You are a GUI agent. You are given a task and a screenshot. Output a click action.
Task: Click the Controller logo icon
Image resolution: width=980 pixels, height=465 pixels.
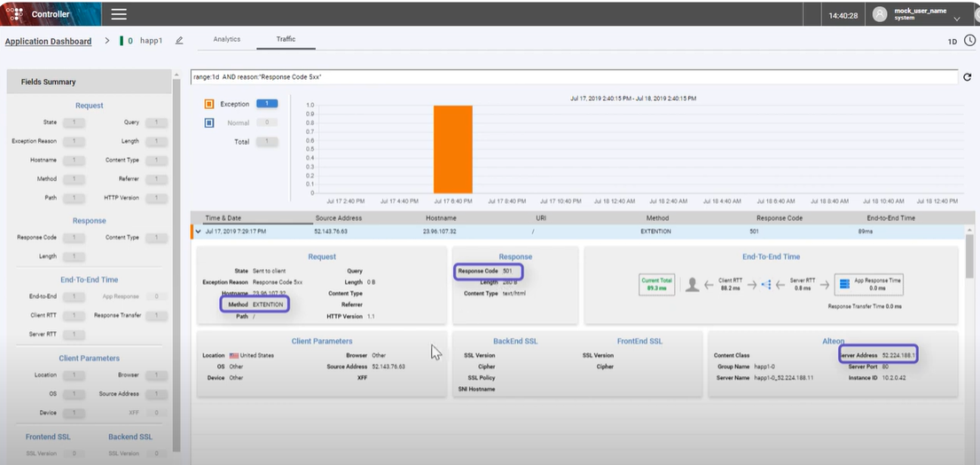pos(16,13)
